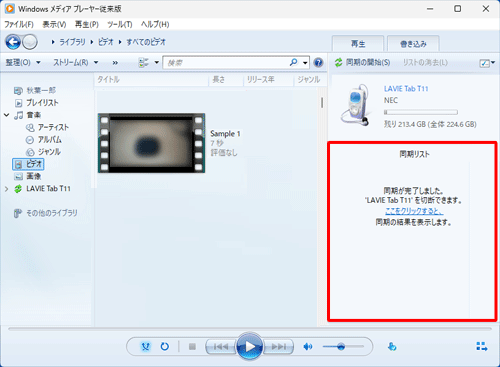Image resolution: width=500 pixels, height=367 pixels.
Task: Skip to next track icon
Action: (279, 347)
